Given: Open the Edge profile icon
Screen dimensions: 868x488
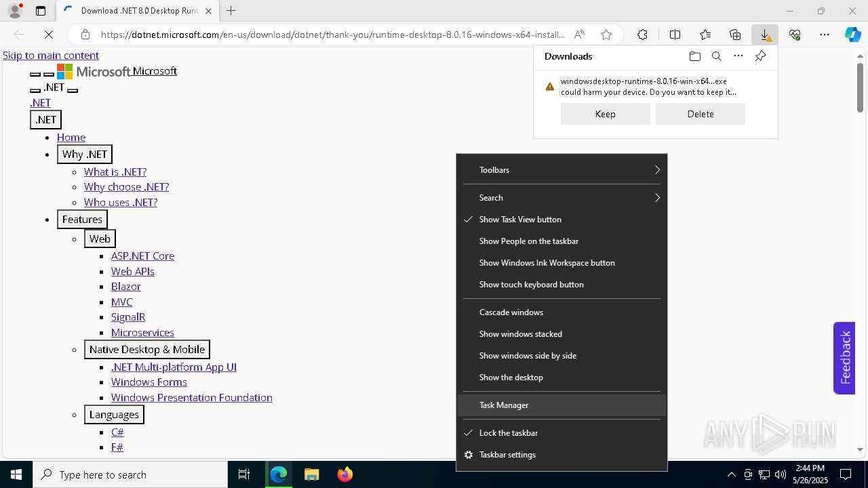Looking at the screenshot, I should pos(15,11).
